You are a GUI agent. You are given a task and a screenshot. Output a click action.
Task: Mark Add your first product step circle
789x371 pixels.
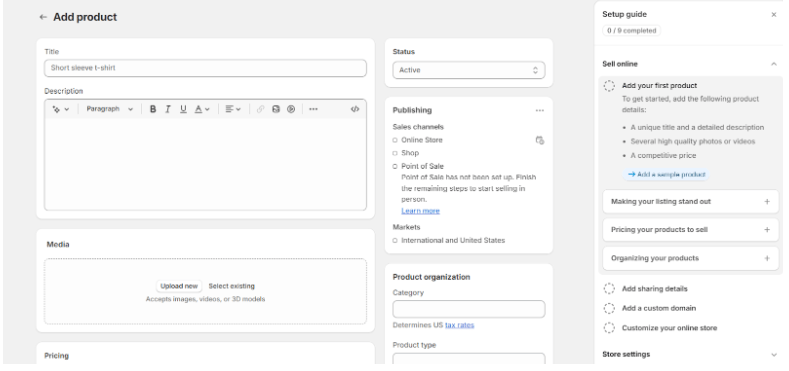click(x=609, y=86)
